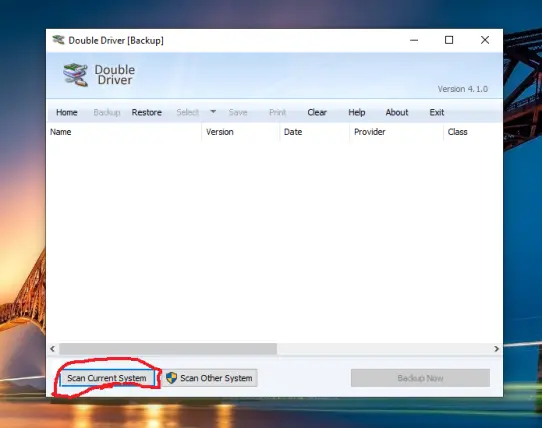Click the horizontal scrollbar left arrow
The height and width of the screenshot is (428, 542).
tap(53, 349)
